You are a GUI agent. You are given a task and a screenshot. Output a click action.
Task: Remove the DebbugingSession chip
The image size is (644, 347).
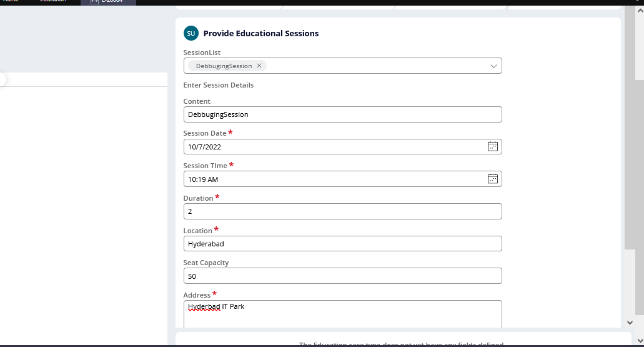[x=259, y=66]
